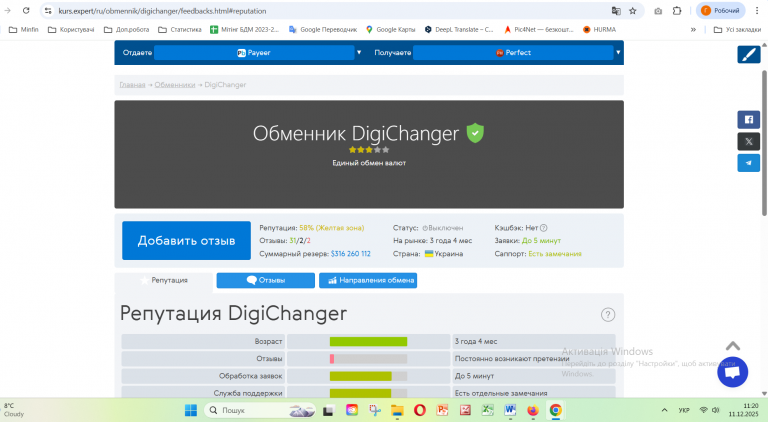Share on Telegram via side icon
The image size is (768, 422).
[749, 163]
